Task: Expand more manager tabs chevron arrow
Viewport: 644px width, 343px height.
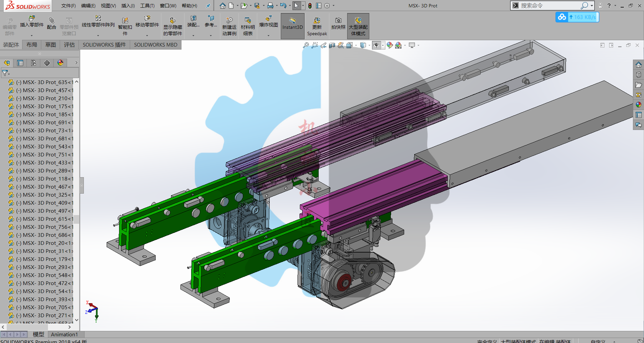Action: (x=76, y=63)
